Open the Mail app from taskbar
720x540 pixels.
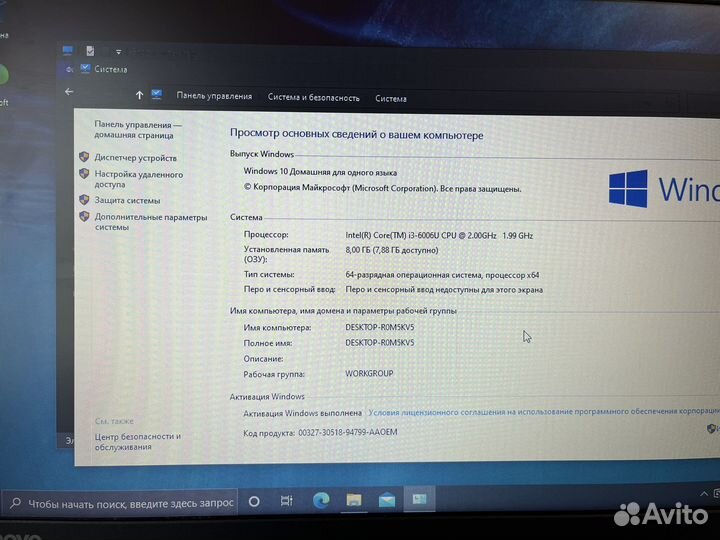point(387,500)
